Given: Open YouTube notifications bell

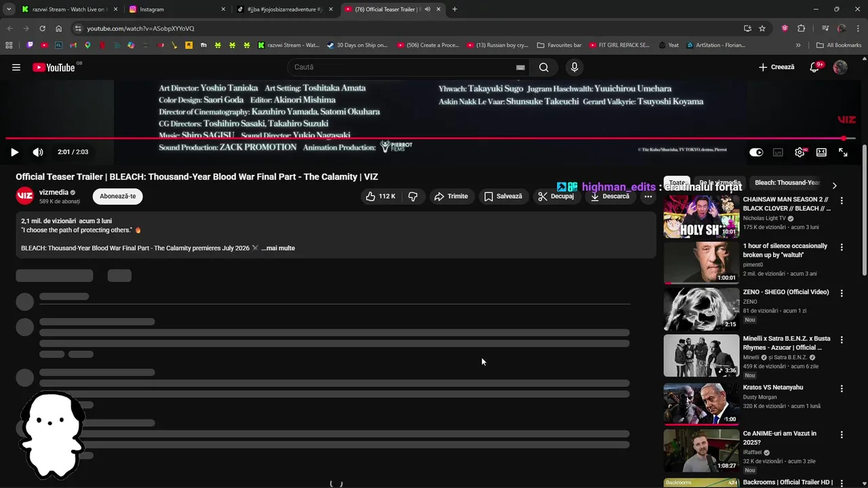Looking at the screenshot, I should [815, 67].
